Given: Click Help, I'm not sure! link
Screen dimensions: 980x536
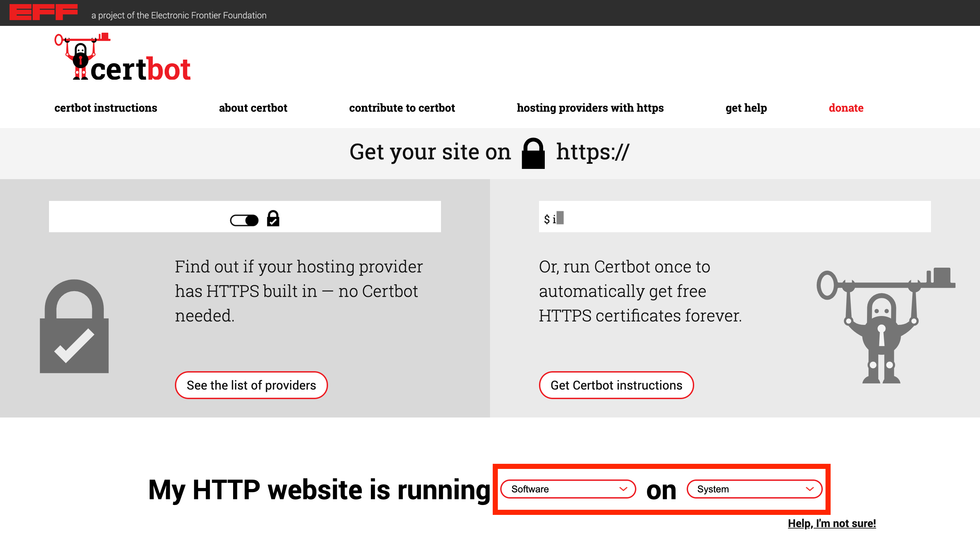Looking at the screenshot, I should coord(832,523).
